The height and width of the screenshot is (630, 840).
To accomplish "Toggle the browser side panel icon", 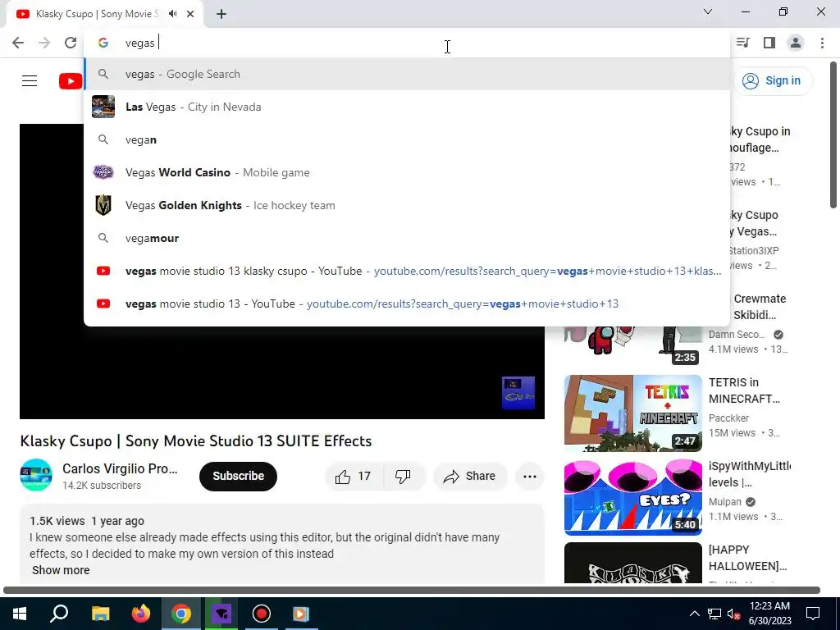I will click(769, 43).
